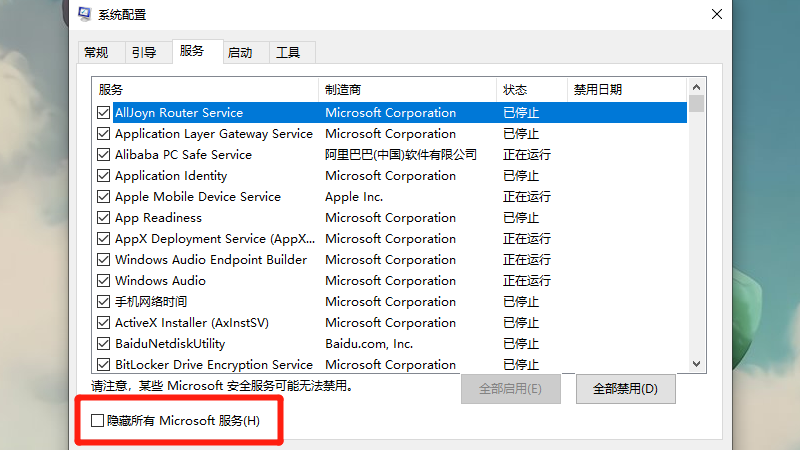Select the BitLocker Drive Encryption Service row
Viewport: 800px width, 450px height.
click(x=214, y=365)
